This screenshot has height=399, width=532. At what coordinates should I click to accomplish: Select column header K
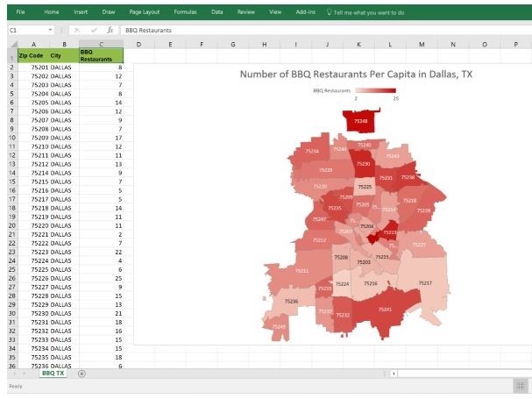pos(358,44)
